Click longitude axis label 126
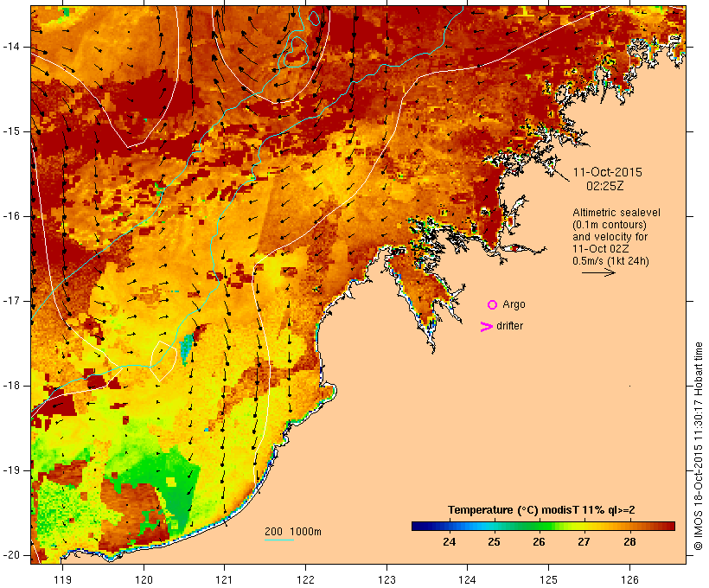709x588 pixels. (629, 579)
